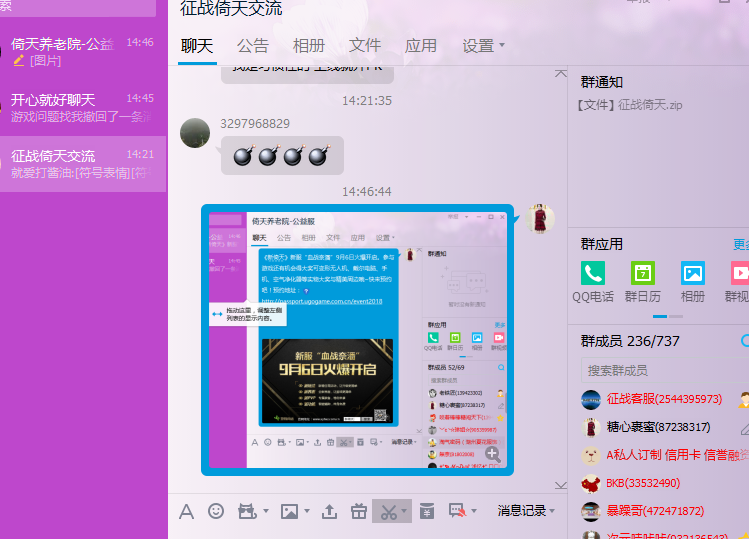Open the 群日历 calendar app
Screen dimensions: 749x539
coord(642,282)
